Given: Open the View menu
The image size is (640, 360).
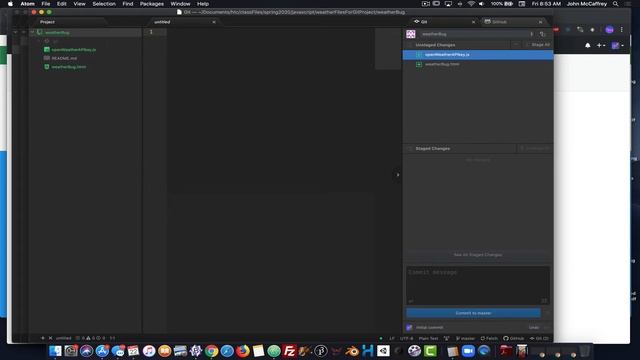Looking at the screenshot, I should click(x=79, y=4).
